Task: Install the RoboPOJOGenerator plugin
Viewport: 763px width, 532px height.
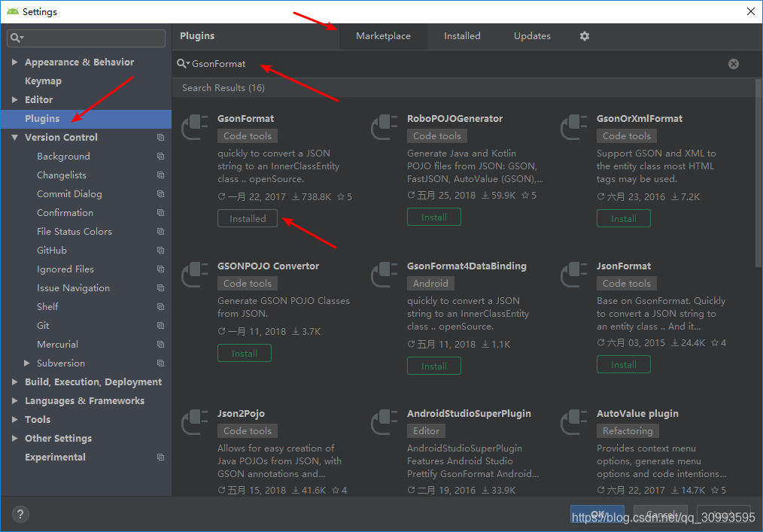Action: coord(434,217)
